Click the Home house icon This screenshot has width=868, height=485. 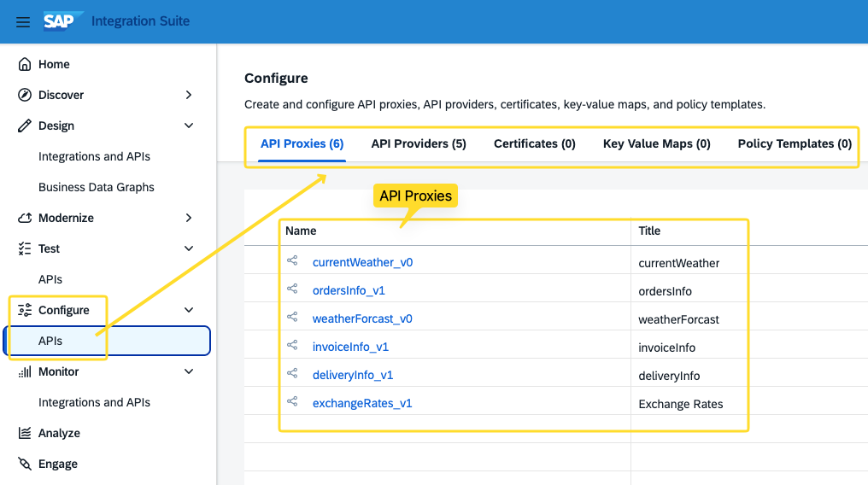point(25,64)
